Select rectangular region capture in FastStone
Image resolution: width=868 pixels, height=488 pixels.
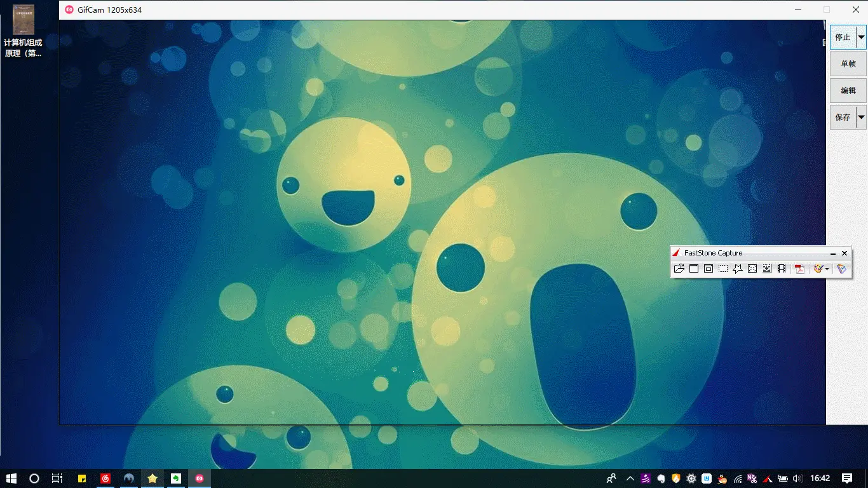click(x=723, y=269)
